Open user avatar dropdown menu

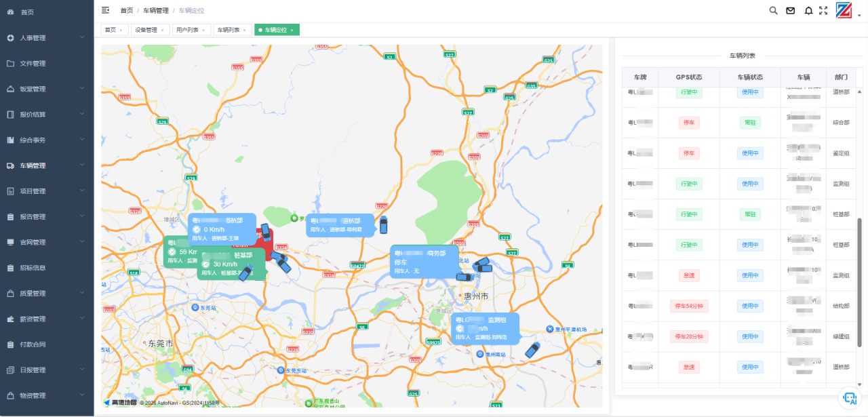coord(845,10)
